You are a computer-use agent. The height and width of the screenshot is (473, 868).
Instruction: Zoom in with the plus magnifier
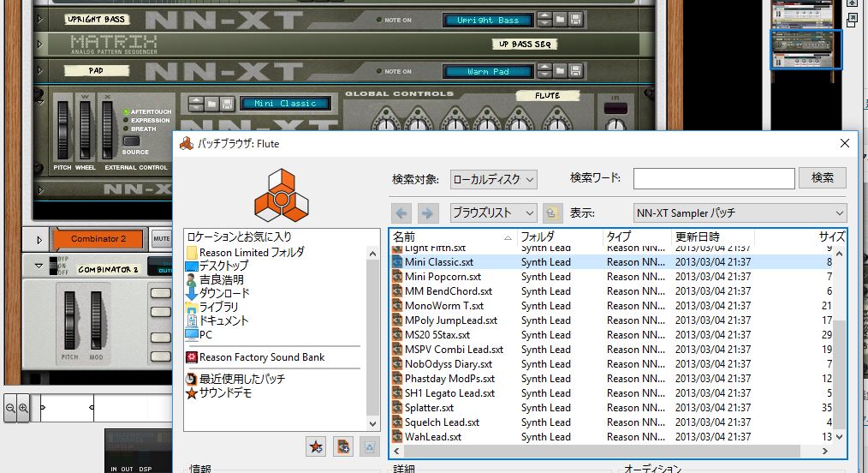23,408
